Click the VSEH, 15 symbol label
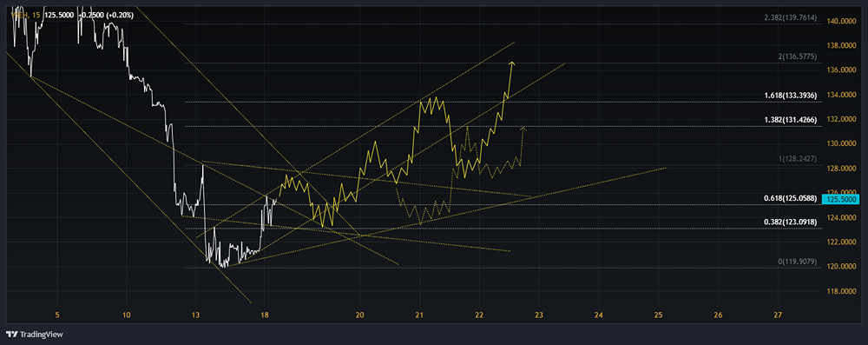This screenshot has height=345, width=868. tap(25, 16)
